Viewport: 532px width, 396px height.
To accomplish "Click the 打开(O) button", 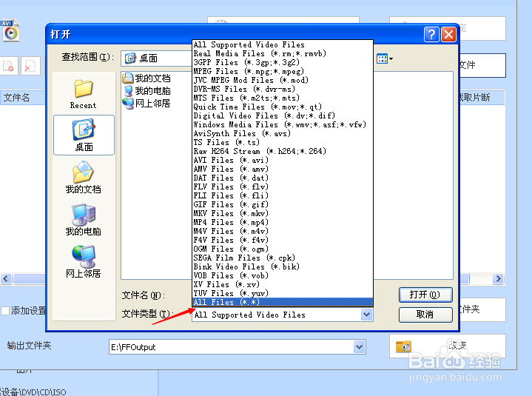I will coord(425,295).
